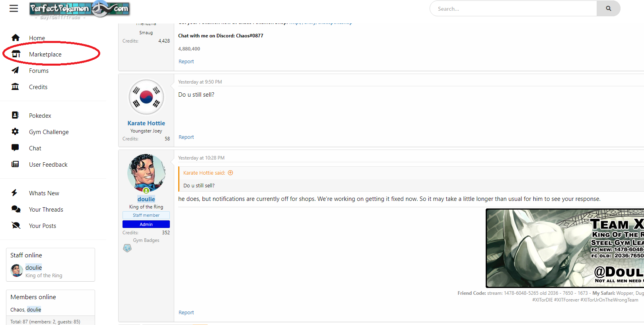Click the Whats New lightning icon

point(14,193)
